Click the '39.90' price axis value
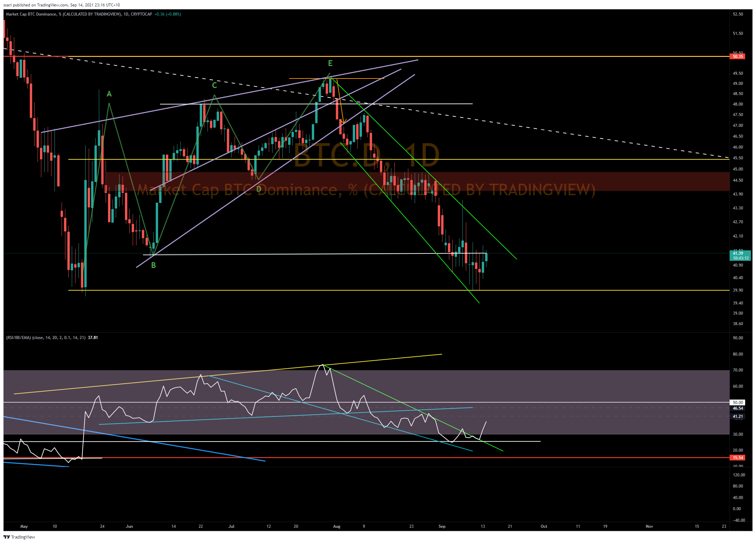 coord(738,290)
